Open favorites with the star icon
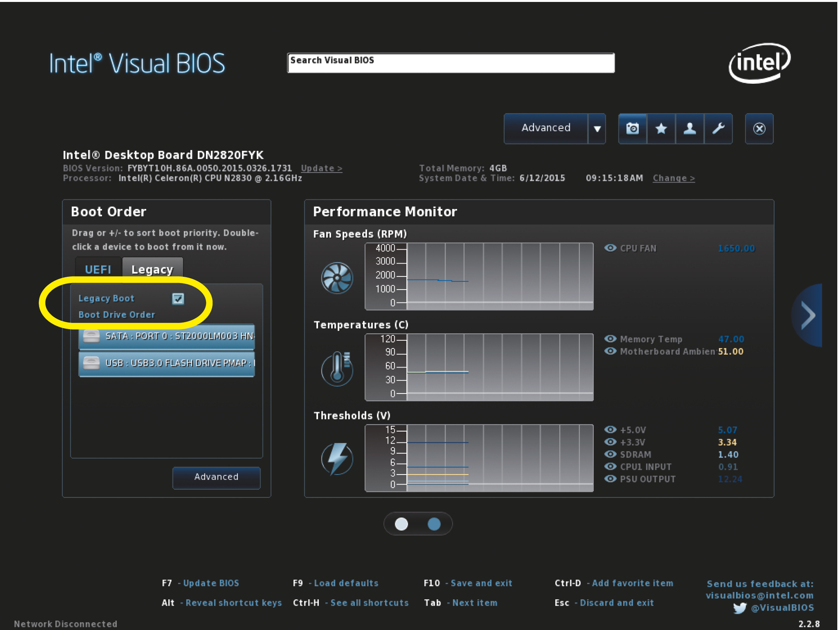This screenshot has width=840, height=630. click(661, 128)
